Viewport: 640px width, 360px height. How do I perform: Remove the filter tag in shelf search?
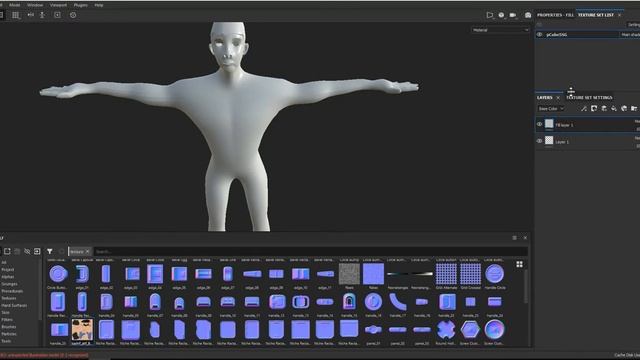click(87, 252)
